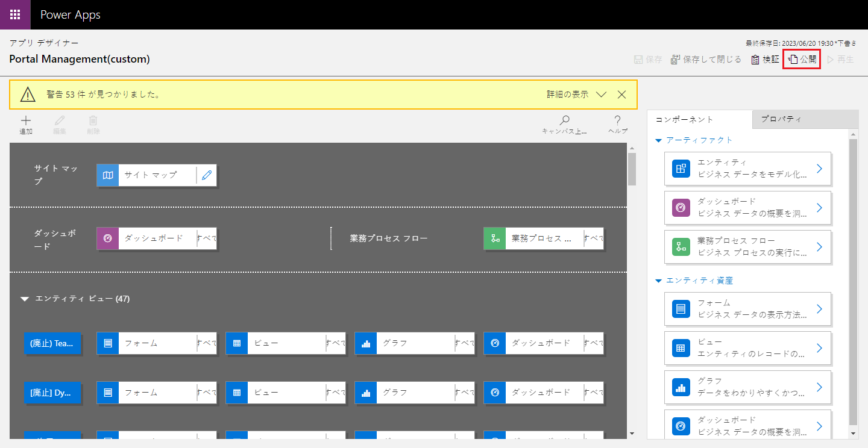868x448 pixels.
Task: Expand 詳細の表示 warning details
Action: click(x=576, y=95)
